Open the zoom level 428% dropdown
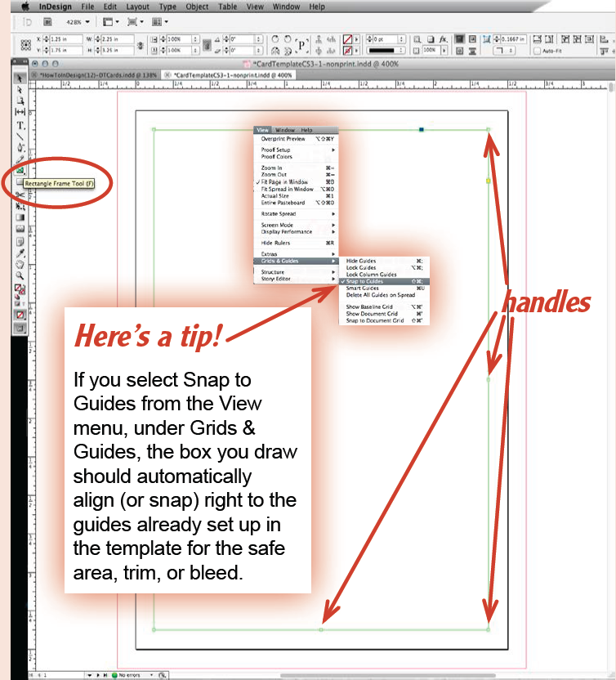616x680 pixels. pos(78,21)
